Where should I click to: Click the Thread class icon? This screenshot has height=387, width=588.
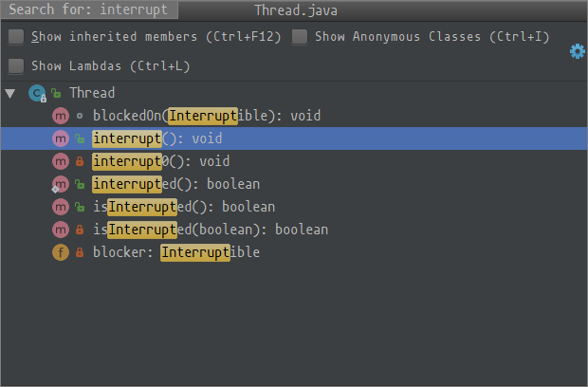pyautogui.click(x=37, y=93)
